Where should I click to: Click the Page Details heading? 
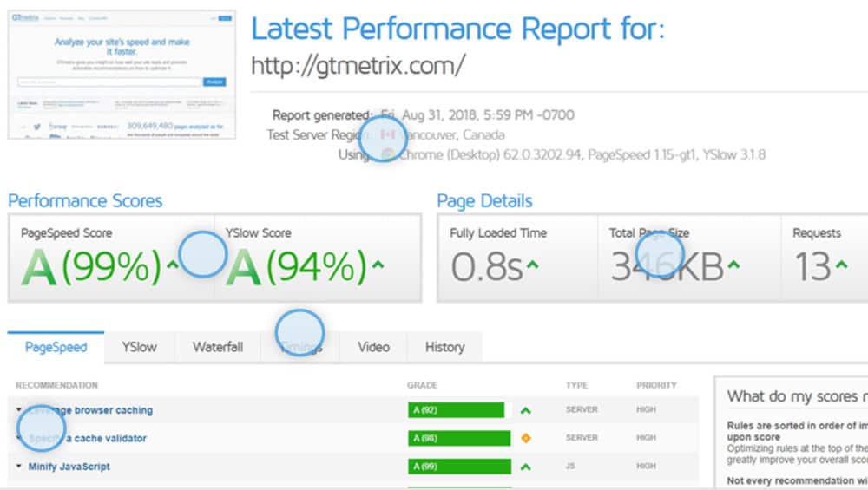point(484,200)
